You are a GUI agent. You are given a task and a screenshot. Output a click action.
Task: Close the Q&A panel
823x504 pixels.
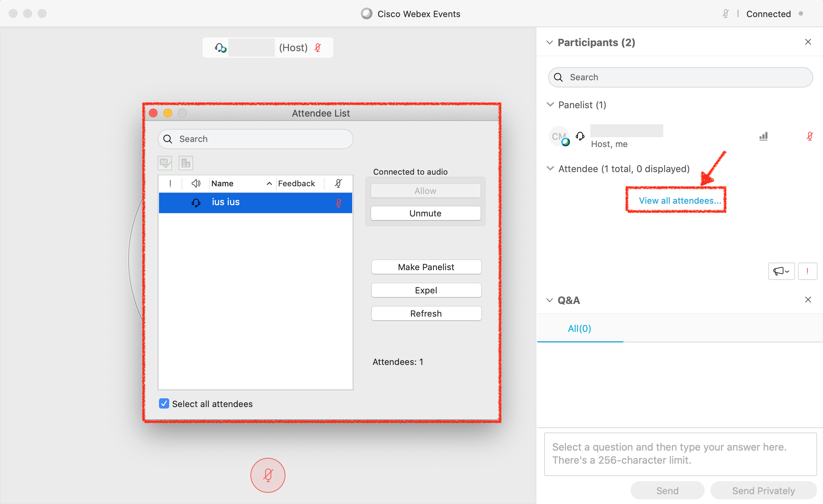click(x=808, y=300)
